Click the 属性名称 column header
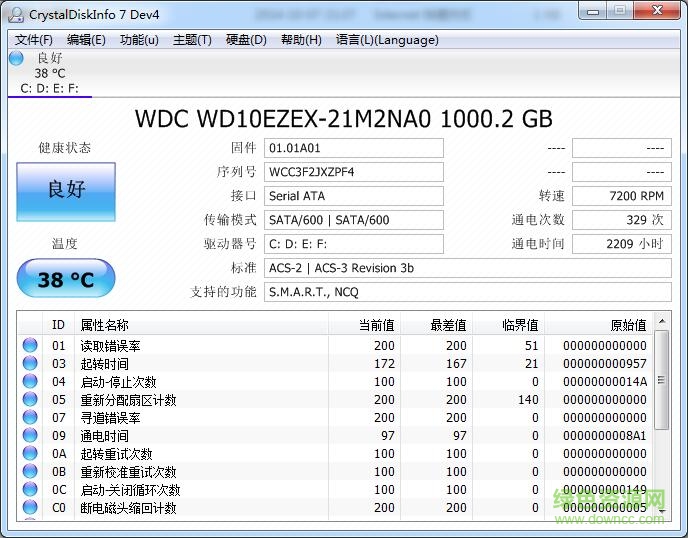This screenshot has width=688, height=538. click(x=105, y=325)
